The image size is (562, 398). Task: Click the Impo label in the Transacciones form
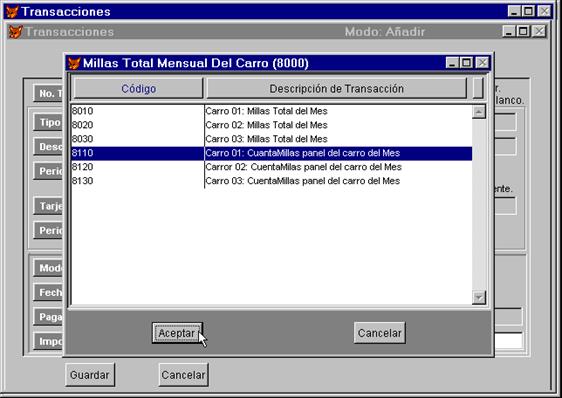click(49, 341)
